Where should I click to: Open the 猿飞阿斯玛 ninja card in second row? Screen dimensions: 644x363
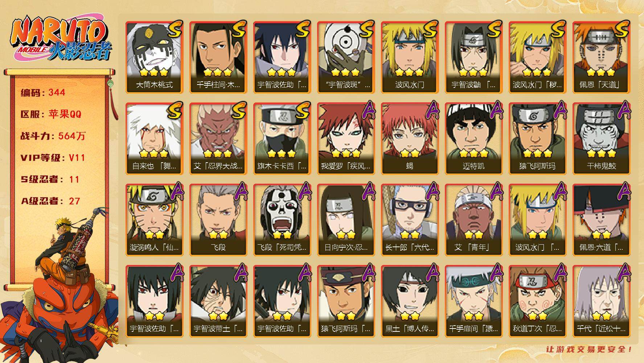pyautogui.click(x=537, y=138)
